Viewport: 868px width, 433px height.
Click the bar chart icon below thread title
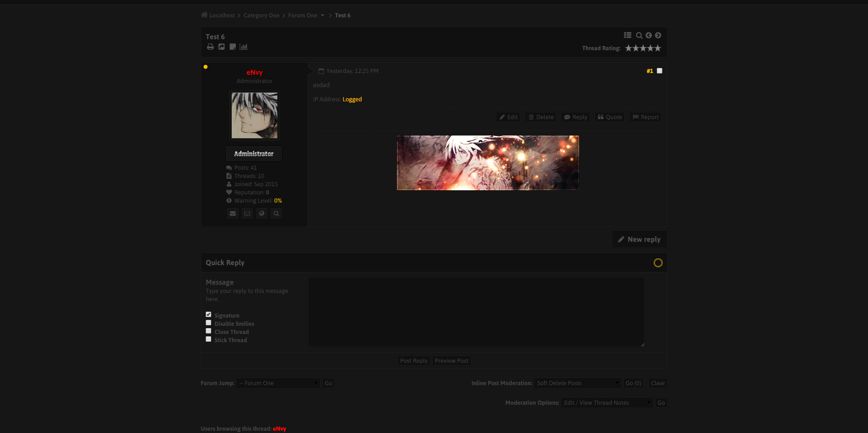coord(244,47)
